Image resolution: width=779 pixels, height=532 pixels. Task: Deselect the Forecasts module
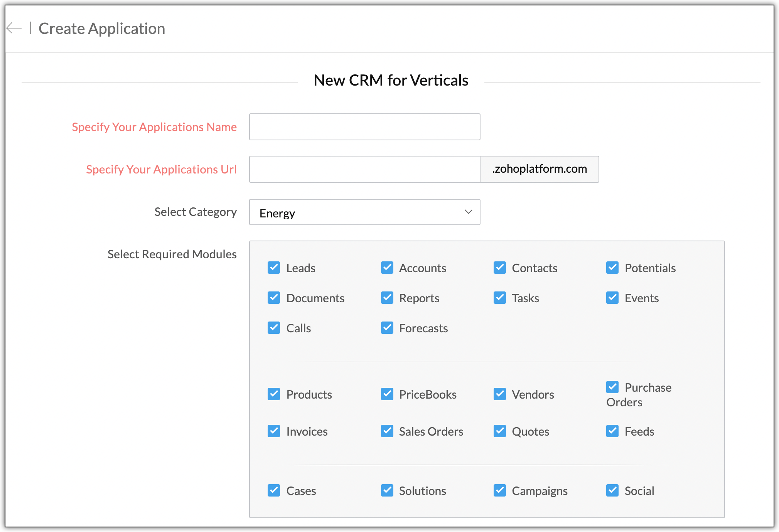387,328
